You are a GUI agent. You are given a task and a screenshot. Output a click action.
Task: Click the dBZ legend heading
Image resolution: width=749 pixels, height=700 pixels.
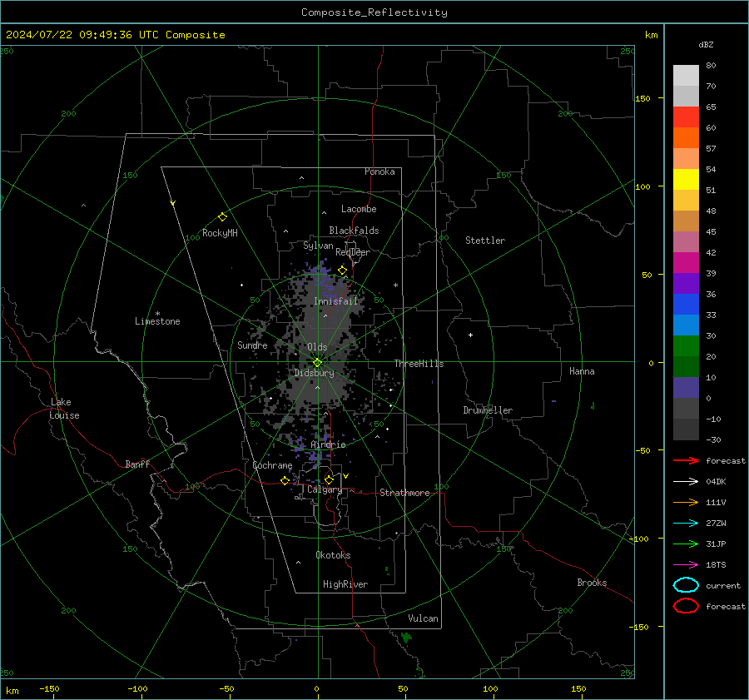tap(706, 44)
